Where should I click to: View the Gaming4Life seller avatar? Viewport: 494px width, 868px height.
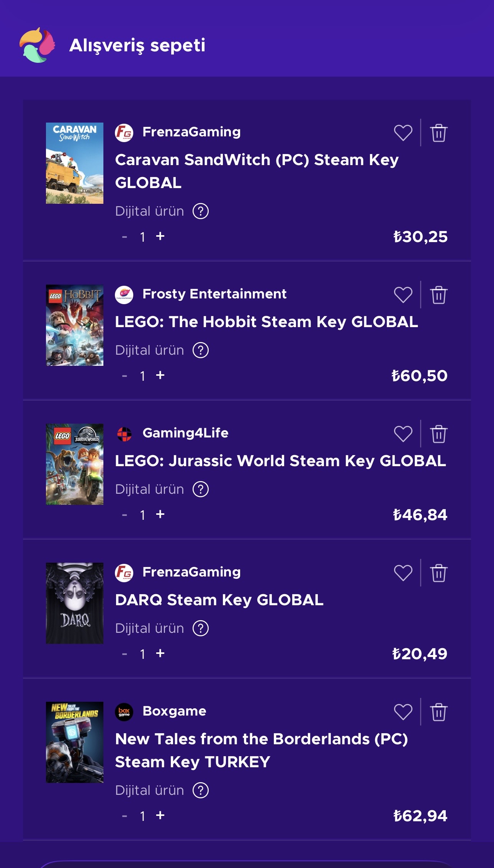124,434
